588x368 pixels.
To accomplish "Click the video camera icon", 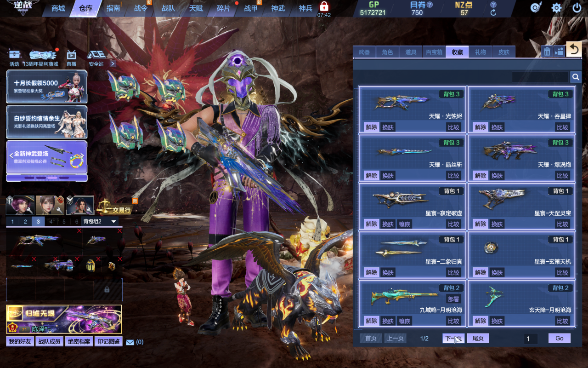I will tap(559, 52).
